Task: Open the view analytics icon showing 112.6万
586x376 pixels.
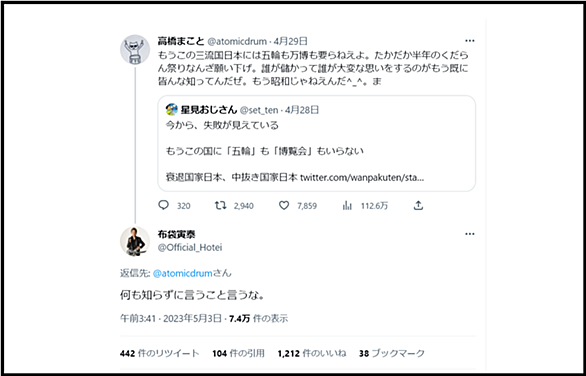Action: (347, 205)
